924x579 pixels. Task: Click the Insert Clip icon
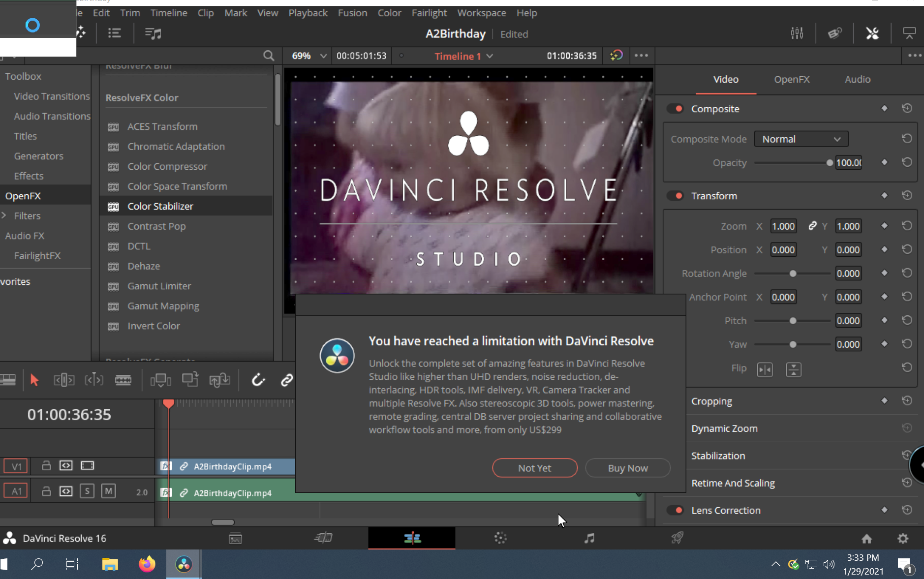160,380
